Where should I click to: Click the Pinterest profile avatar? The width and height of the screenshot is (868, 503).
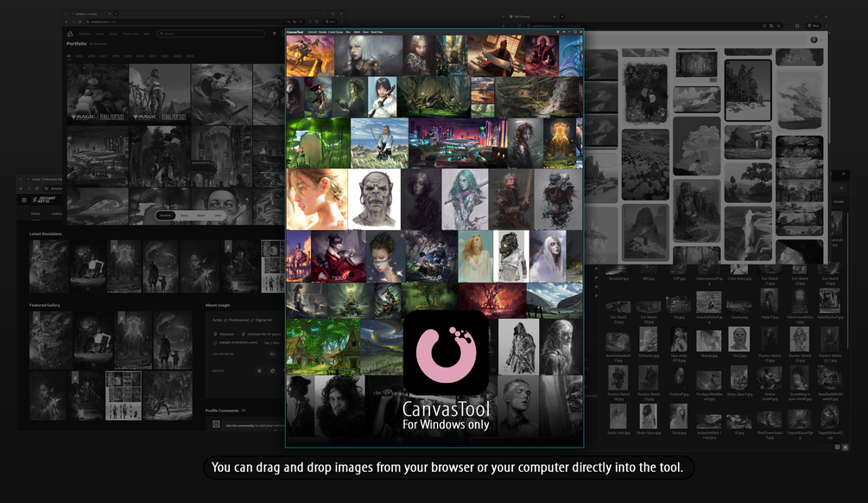(x=814, y=40)
